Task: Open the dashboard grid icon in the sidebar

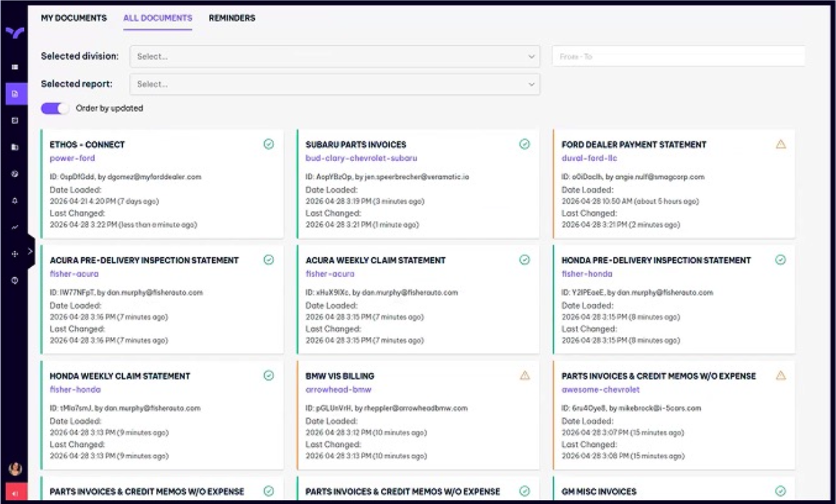Action: 15,67
